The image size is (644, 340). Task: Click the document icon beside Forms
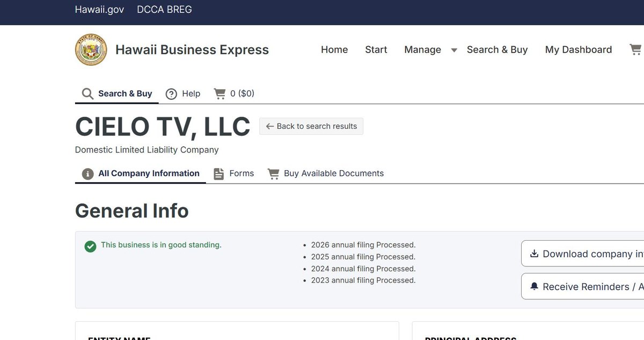coord(218,174)
